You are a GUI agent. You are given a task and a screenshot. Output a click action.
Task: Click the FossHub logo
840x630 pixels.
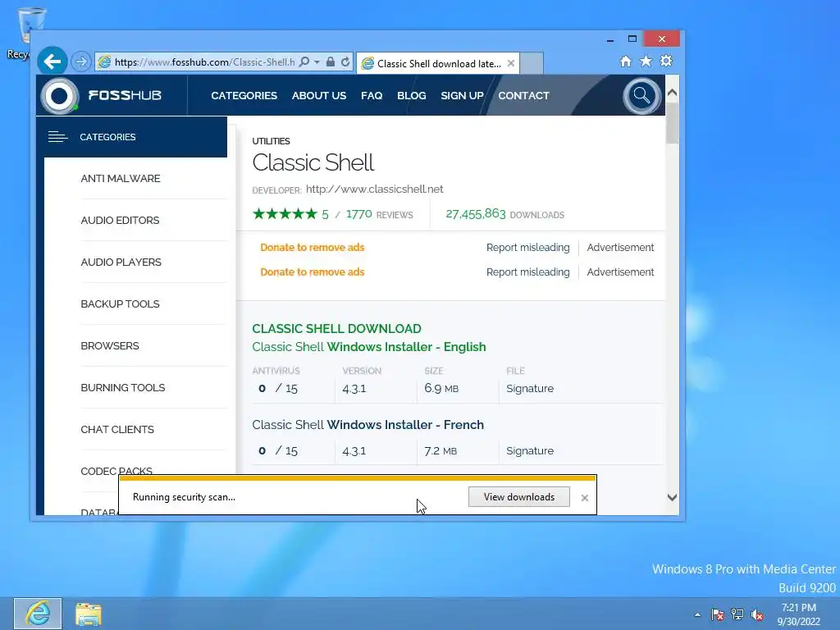[102, 95]
